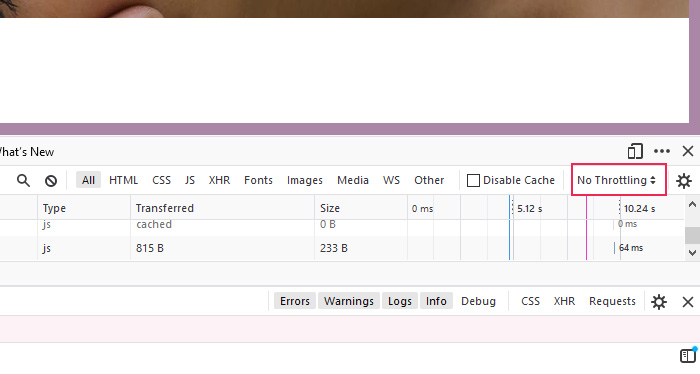Viewport: 700px width, 374px height.
Task: Toggle console XHR messages filter
Action: pyautogui.click(x=564, y=301)
